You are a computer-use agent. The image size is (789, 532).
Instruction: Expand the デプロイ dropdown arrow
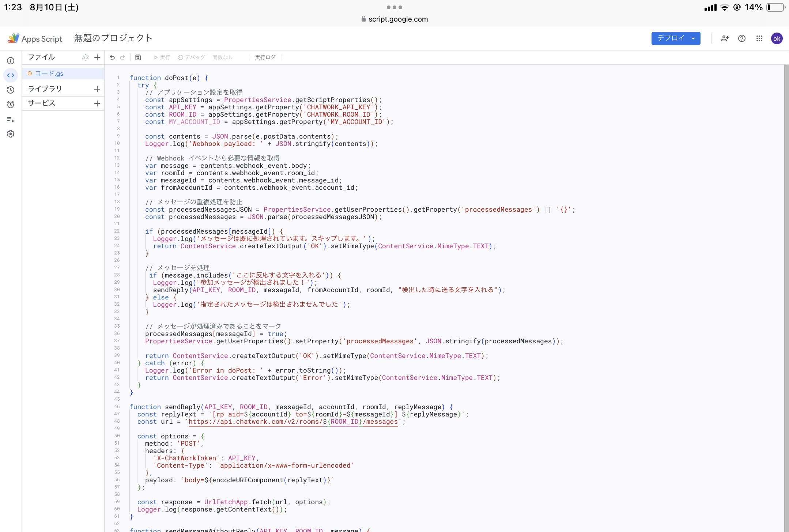[x=694, y=38]
